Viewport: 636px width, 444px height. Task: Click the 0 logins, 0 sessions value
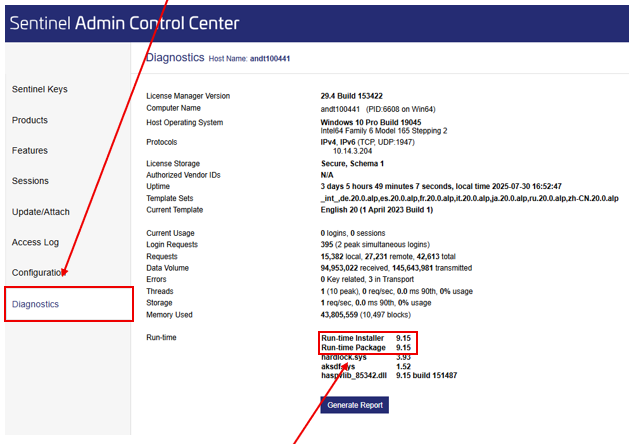tap(352, 233)
